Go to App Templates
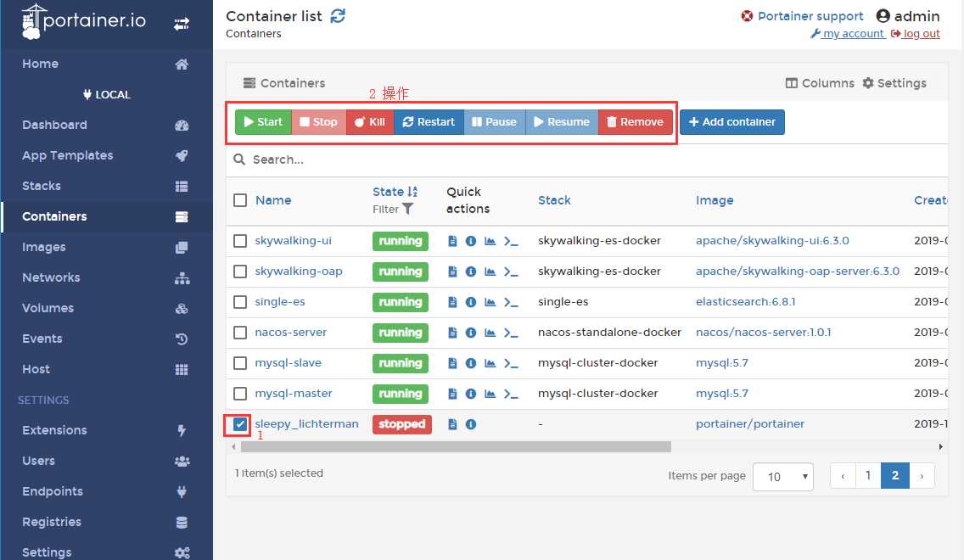The height and width of the screenshot is (560, 964). [x=106, y=155]
